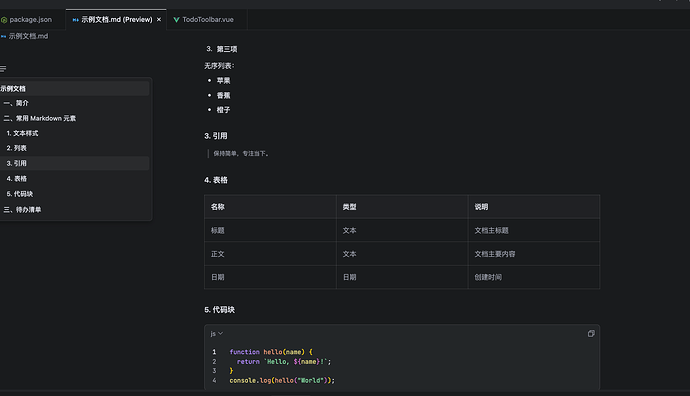Click the return `Hello, ${name}!` code line

284,362
